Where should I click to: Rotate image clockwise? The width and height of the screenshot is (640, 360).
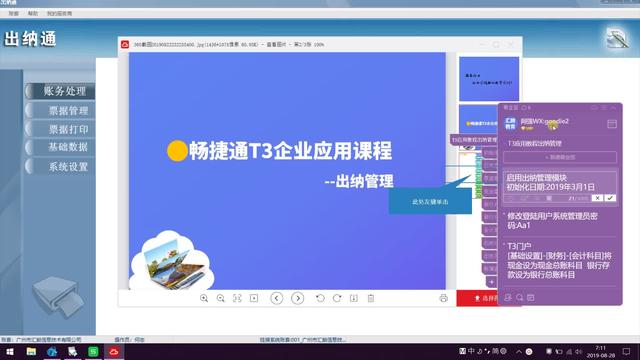click(x=337, y=298)
